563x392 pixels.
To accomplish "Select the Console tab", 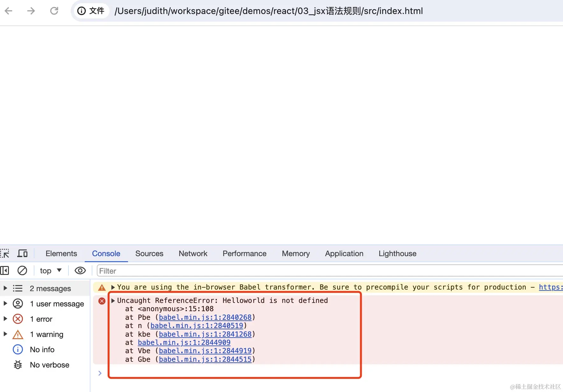I will [106, 254].
